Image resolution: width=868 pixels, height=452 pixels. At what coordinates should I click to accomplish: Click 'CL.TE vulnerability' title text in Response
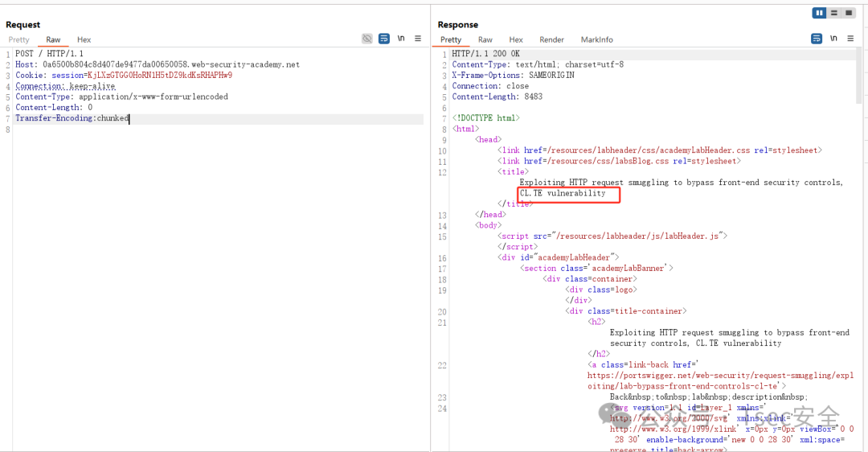tap(563, 193)
